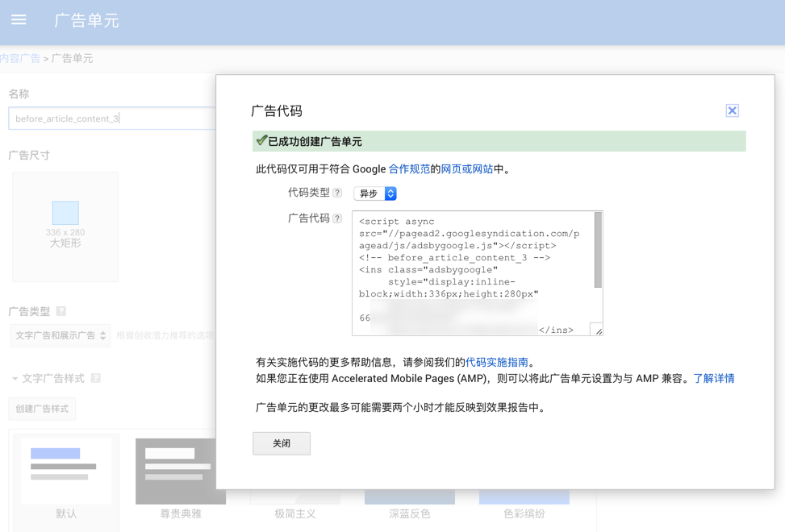Click the 了解详情 AMP link

[713, 379]
